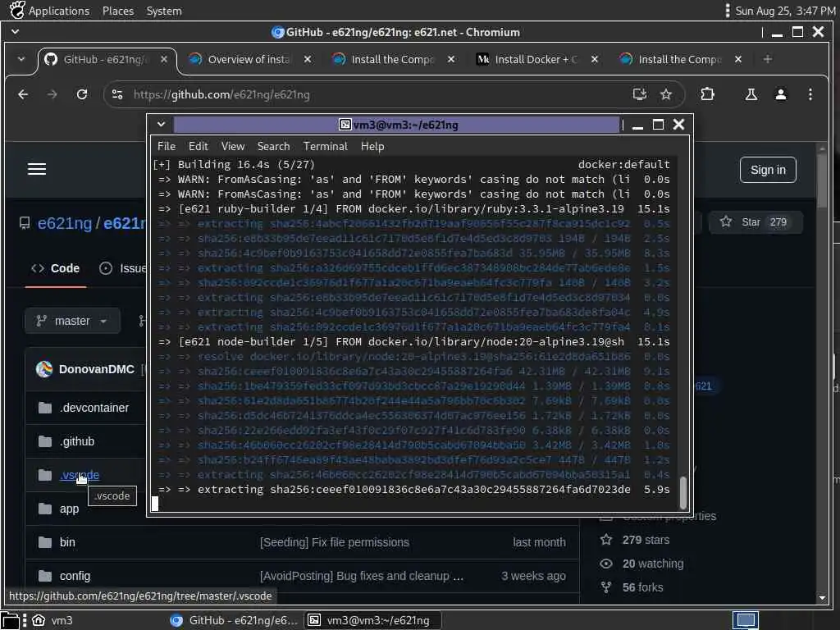
Task: Open '[Seeding] Fix file permissions' commit message
Action: coord(335,542)
